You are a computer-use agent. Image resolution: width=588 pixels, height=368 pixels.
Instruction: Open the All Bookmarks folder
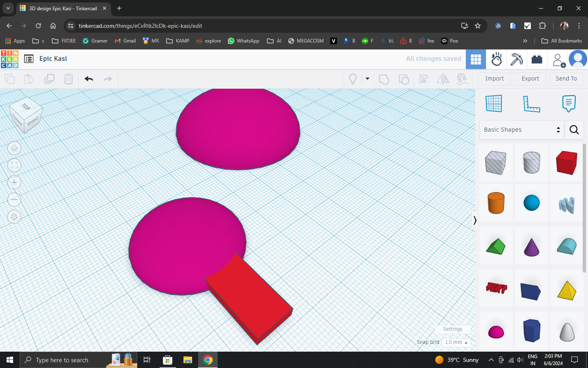(x=561, y=41)
